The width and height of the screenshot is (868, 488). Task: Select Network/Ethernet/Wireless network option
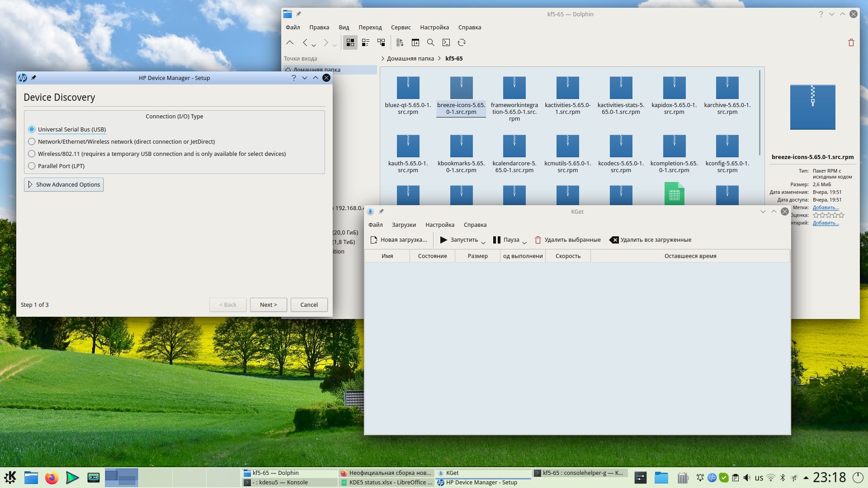pos(32,142)
